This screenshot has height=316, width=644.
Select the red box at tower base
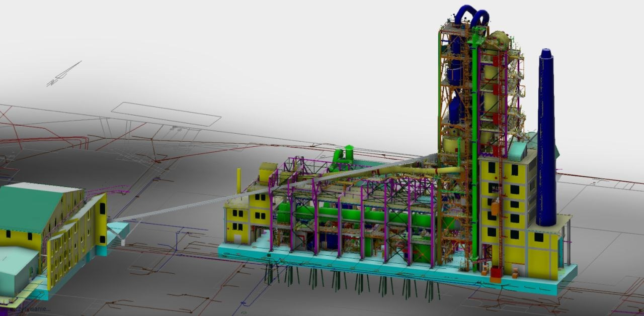496,273
